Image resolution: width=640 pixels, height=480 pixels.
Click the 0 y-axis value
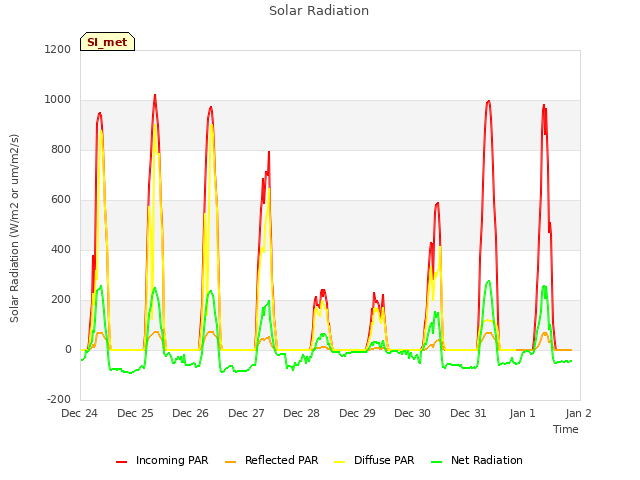[x=68, y=349]
